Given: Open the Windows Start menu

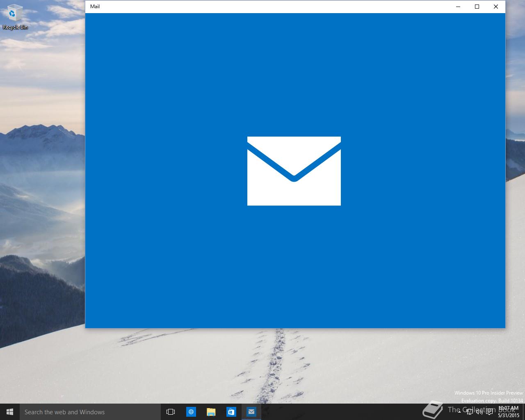Looking at the screenshot, I should click(10, 412).
